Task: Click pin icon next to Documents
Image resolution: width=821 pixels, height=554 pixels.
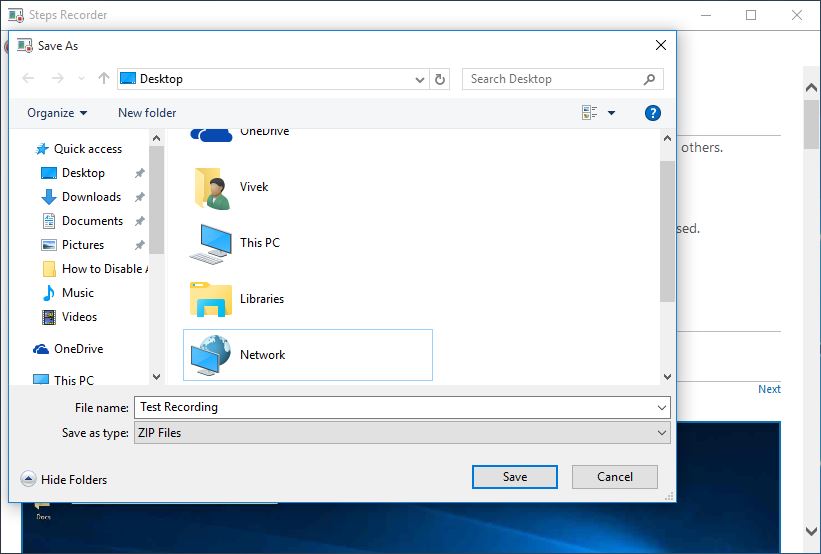Action: point(139,221)
